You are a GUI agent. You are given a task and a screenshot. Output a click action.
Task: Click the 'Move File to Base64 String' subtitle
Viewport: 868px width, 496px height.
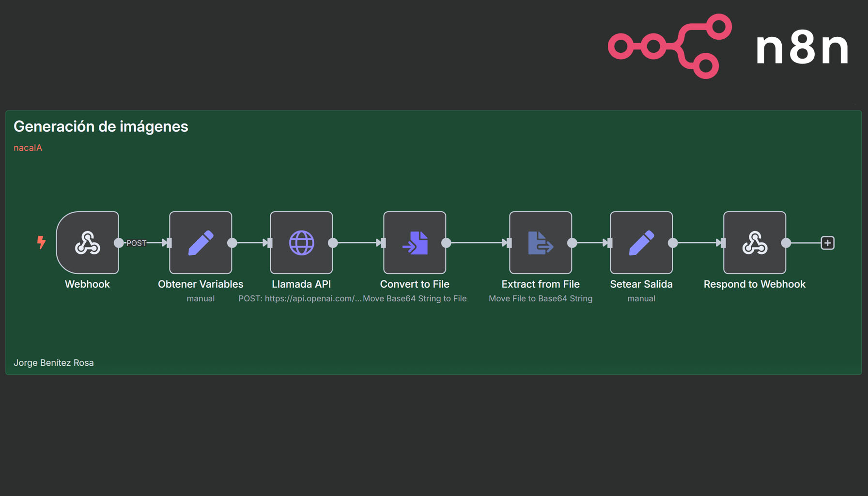541,298
